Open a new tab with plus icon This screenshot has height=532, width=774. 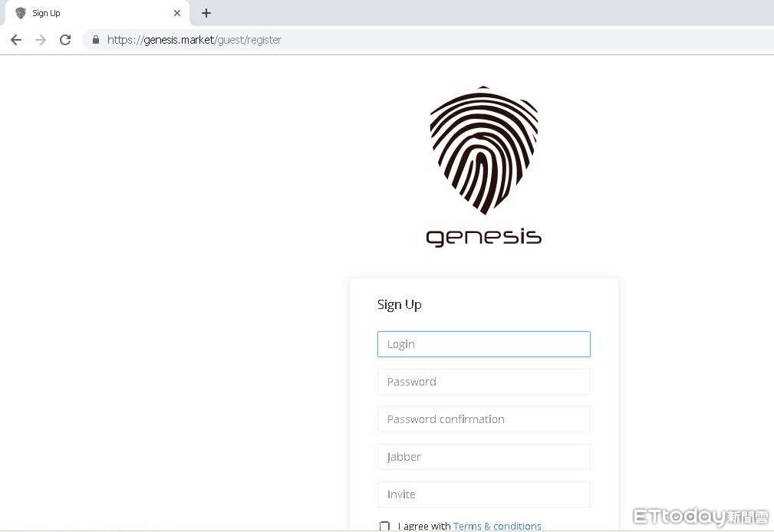(206, 13)
